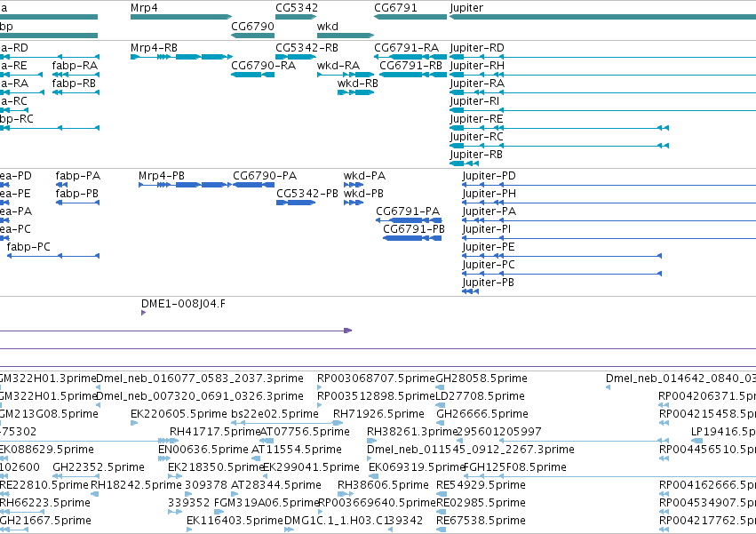Open protein Jupiter-PI
Viewport: 756px width, 534px height.
[x=487, y=229]
